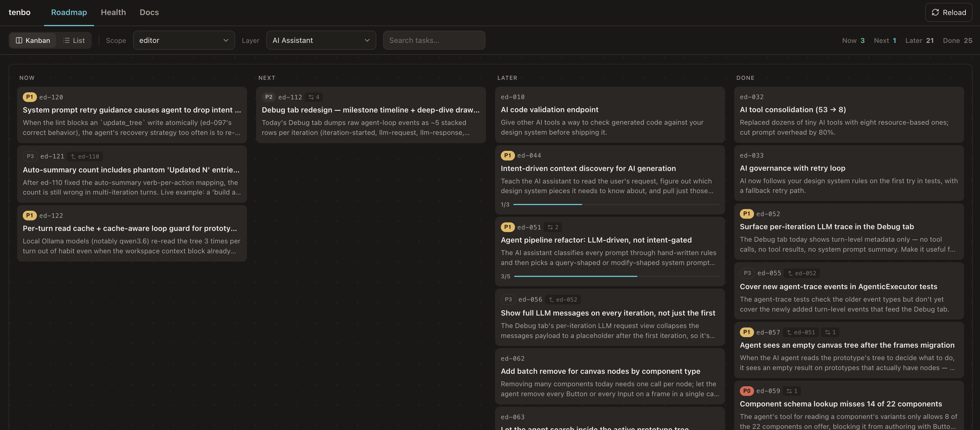The image size is (980, 430).
Task: Click the Later 21 counter
Action: pos(919,40)
